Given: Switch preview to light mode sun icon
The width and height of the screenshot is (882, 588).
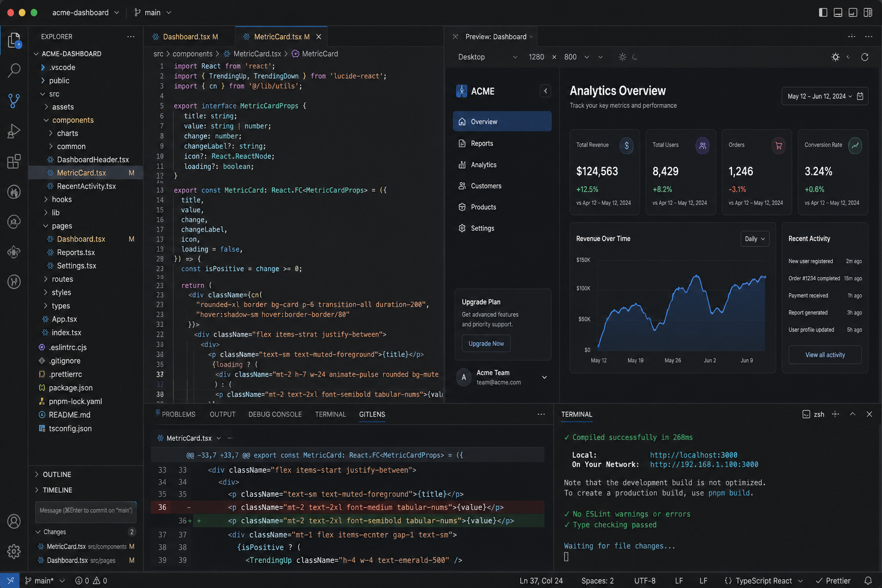Looking at the screenshot, I should coord(622,57).
